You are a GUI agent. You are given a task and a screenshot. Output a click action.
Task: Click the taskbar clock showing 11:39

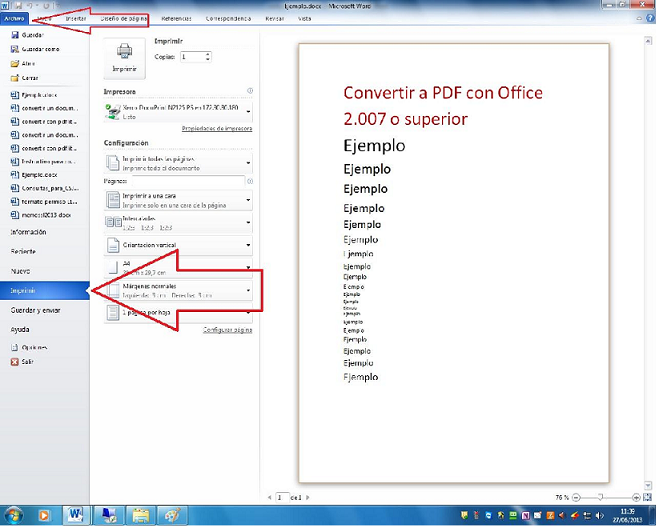point(627,516)
